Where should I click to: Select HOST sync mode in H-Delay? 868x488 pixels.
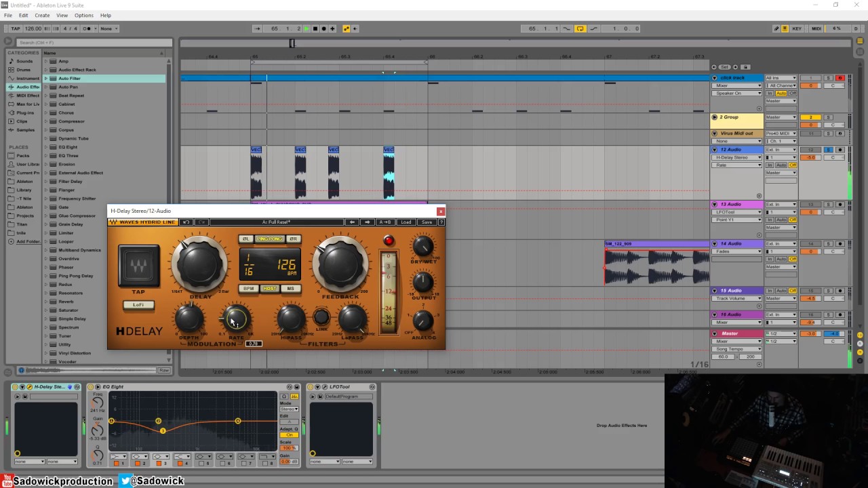[270, 289]
